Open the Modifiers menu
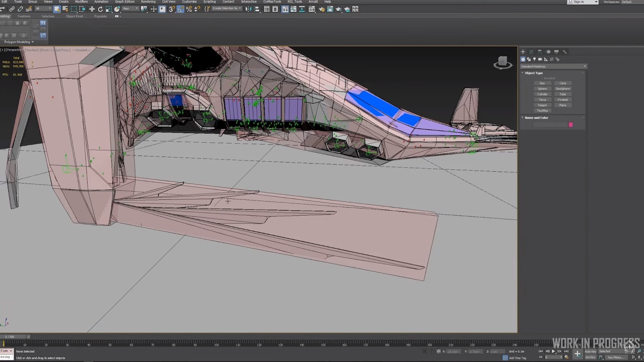The width and height of the screenshot is (644, 362). click(81, 2)
